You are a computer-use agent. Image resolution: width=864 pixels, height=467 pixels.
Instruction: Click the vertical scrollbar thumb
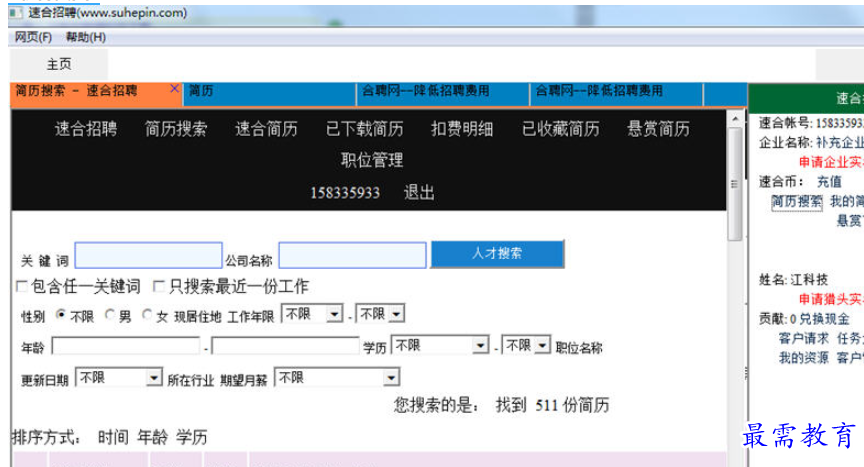pos(735,184)
